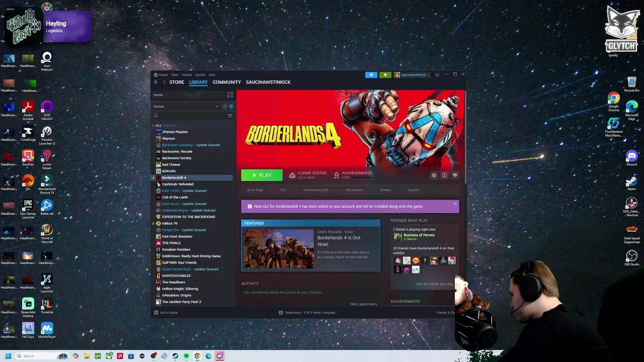Dismiss the purple new DLC notification
Screen dimensions: 644x362
pyautogui.click(x=455, y=204)
